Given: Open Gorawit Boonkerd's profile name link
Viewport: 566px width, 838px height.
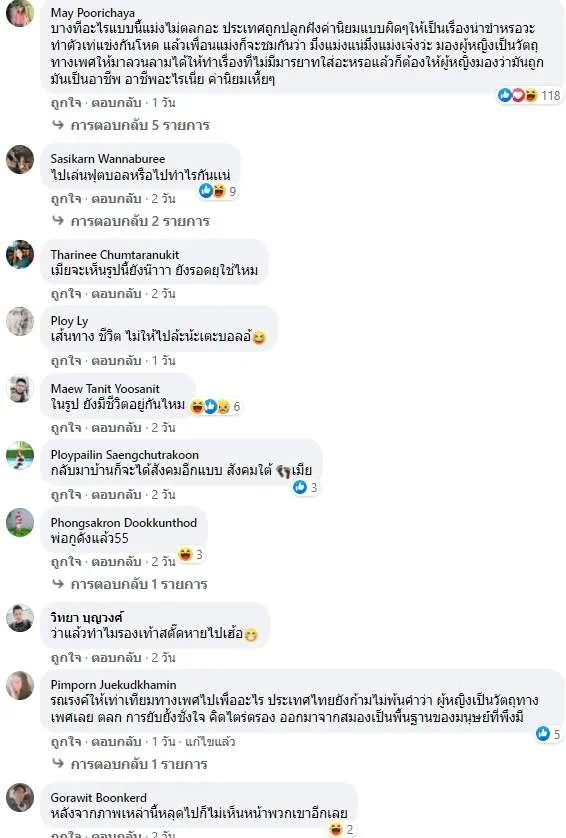Looking at the screenshot, I should (x=99, y=797).
